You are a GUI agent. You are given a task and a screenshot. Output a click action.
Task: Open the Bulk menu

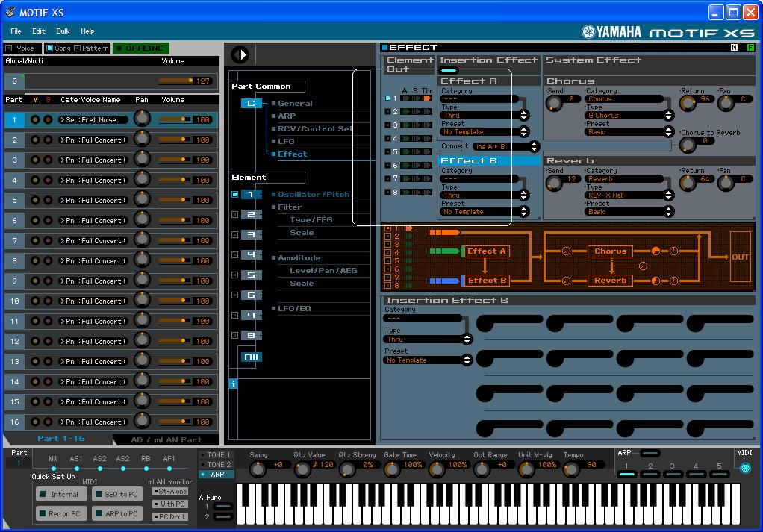63,31
